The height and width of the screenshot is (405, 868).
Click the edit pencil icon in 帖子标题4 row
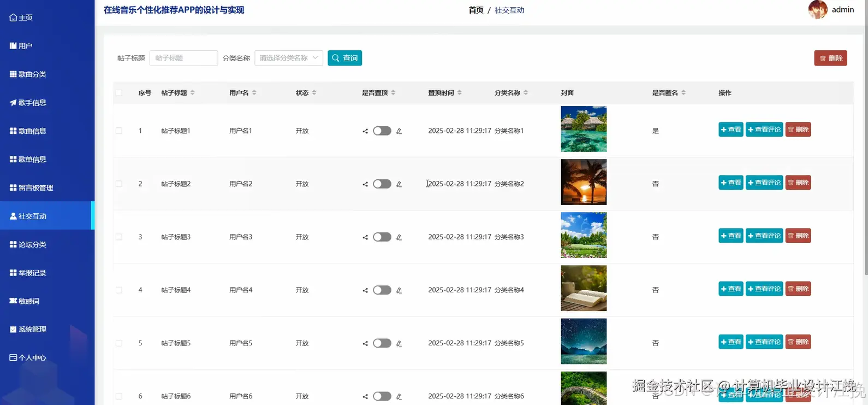(399, 290)
